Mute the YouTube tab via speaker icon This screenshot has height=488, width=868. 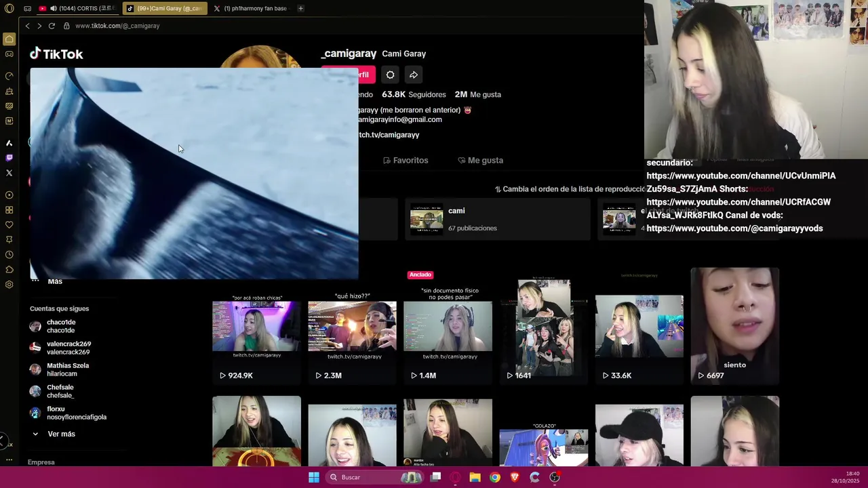[53, 9]
